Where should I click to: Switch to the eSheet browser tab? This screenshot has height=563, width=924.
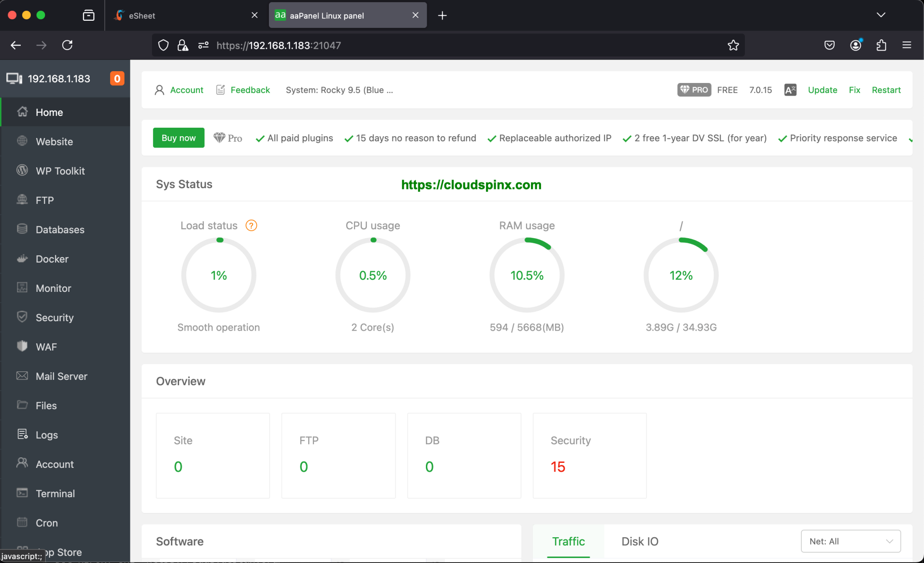[x=142, y=15]
